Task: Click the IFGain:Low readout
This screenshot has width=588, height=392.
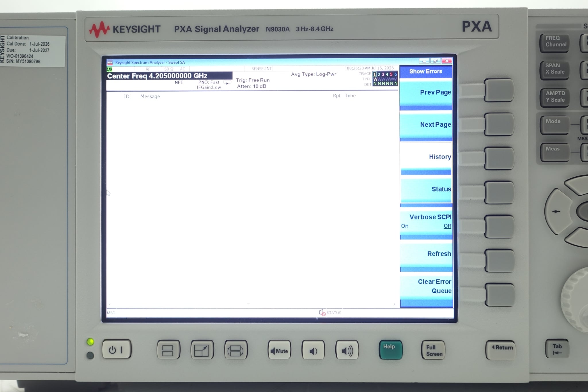Action: pos(209,87)
